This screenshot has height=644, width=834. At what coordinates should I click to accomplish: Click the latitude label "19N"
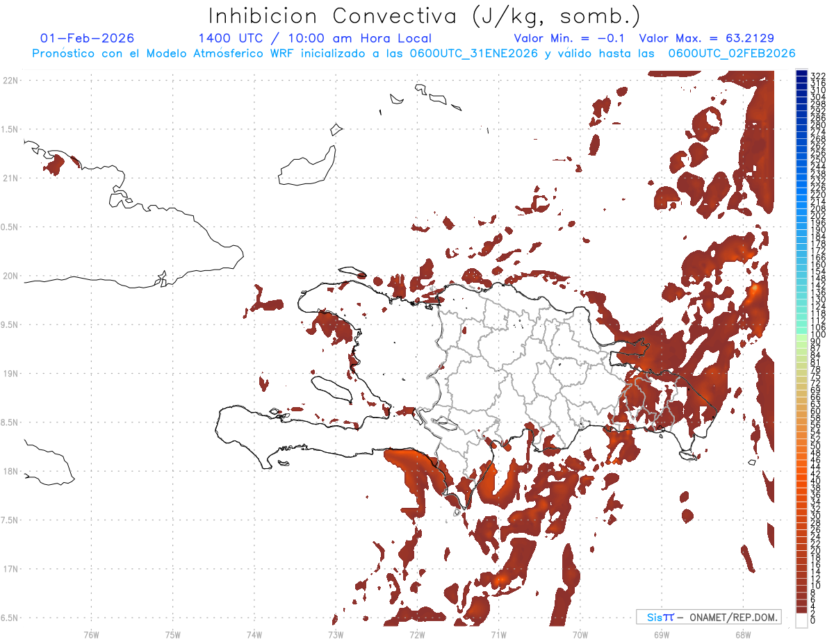pos(10,374)
